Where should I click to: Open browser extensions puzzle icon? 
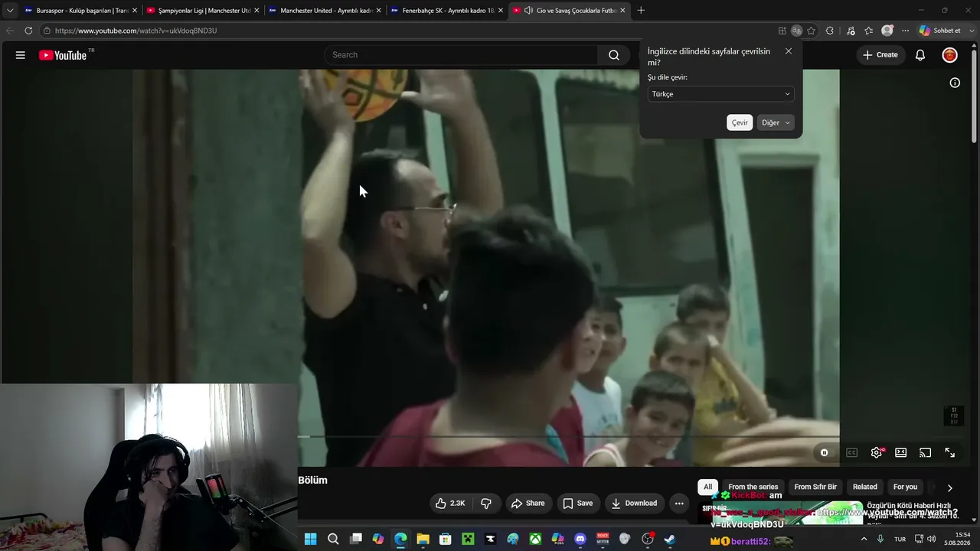pos(830,31)
